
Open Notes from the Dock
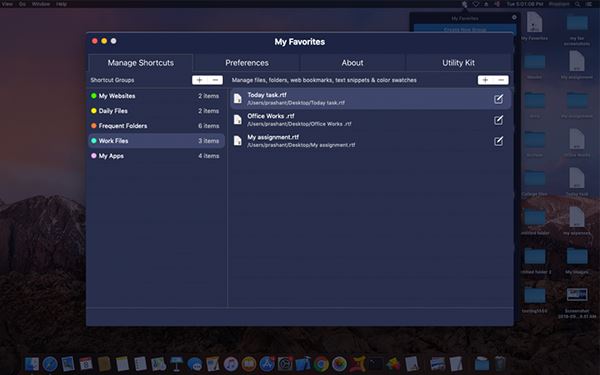[x=122, y=364]
